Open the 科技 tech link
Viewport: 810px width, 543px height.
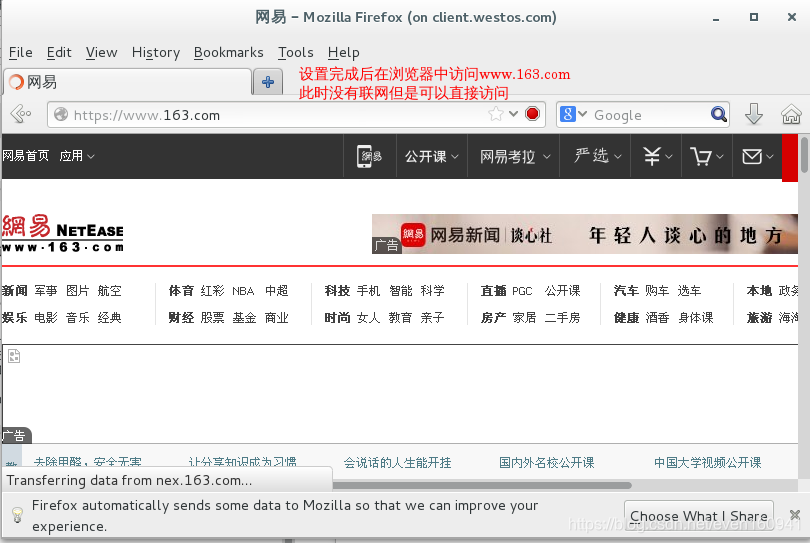click(337, 291)
